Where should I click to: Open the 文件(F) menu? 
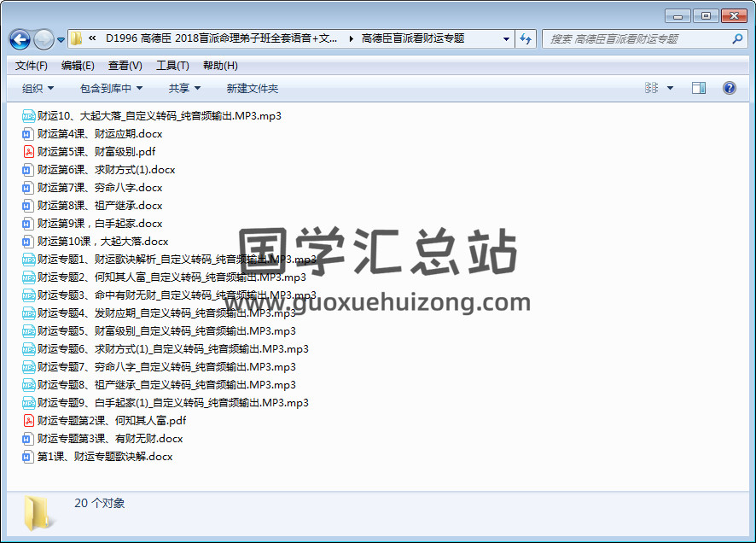click(32, 66)
